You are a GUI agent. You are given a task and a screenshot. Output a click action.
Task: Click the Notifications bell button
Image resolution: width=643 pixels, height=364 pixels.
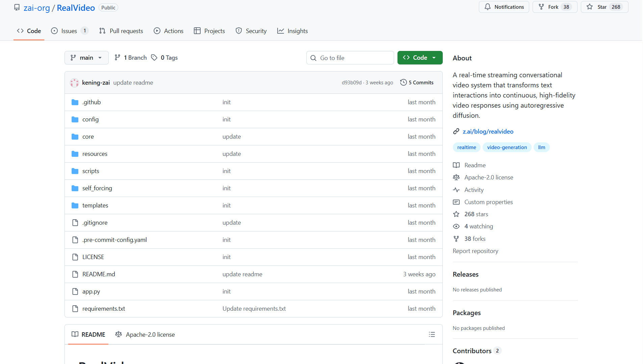504,7
